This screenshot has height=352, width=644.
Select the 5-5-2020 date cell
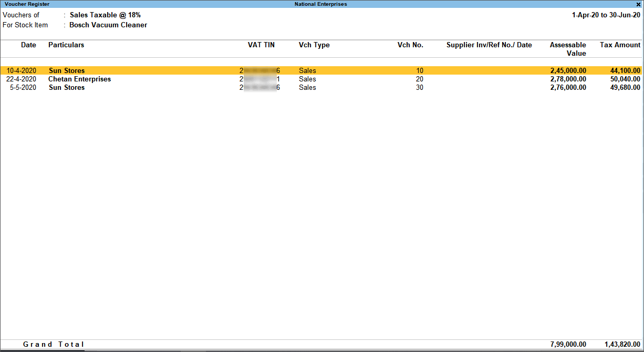coord(23,88)
